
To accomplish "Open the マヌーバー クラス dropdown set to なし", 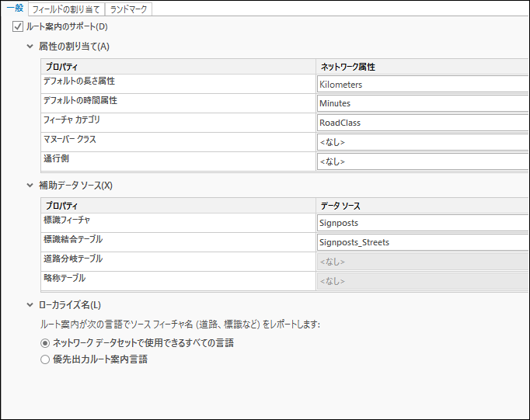I will pyautogui.click(x=423, y=142).
